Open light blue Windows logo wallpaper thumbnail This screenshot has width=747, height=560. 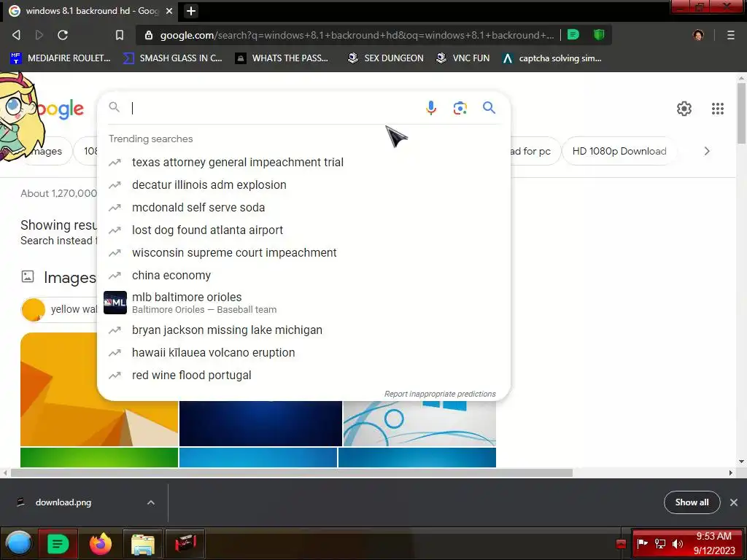click(419, 424)
